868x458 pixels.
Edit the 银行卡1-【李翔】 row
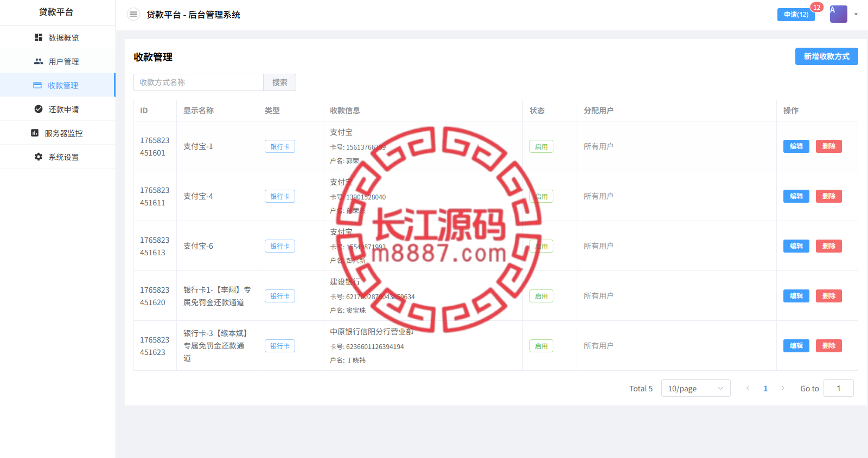click(796, 296)
